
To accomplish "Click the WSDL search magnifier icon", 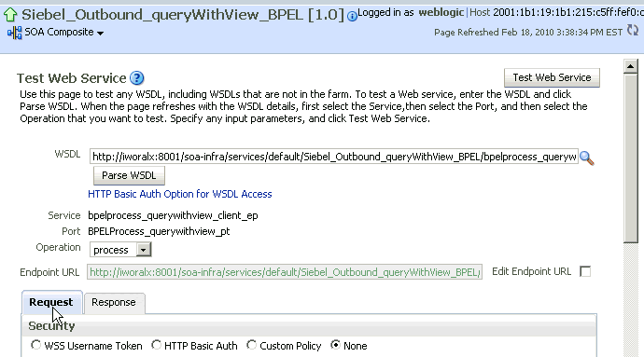I will [586, 158].
